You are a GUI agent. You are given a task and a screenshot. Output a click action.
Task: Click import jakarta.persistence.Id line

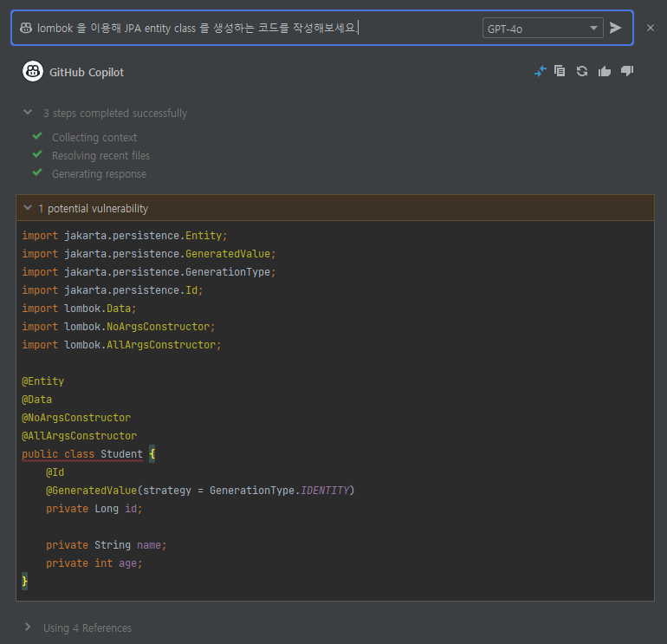coord(113,290)
